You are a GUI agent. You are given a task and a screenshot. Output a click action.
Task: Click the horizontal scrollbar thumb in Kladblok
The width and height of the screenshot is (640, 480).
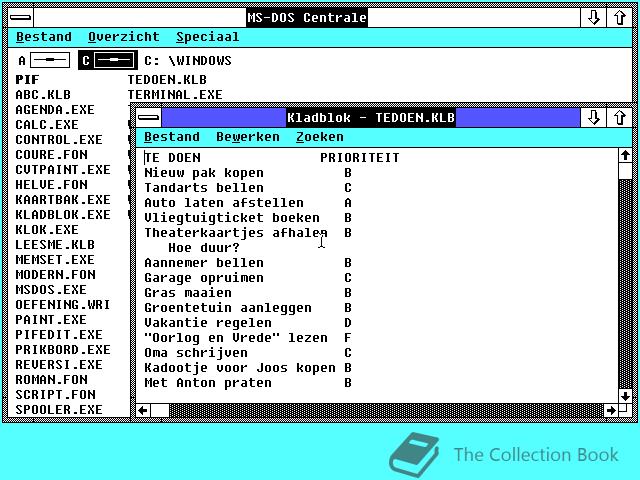(x=160, y=410)
